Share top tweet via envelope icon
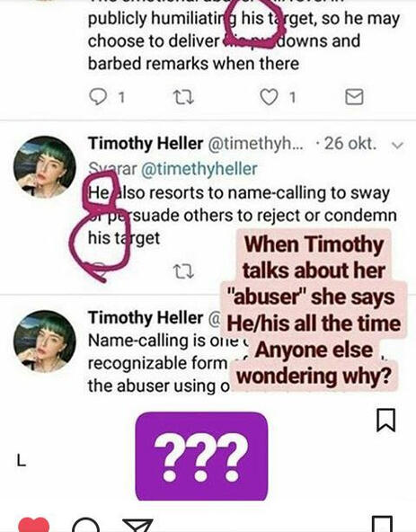 [354, 97]
